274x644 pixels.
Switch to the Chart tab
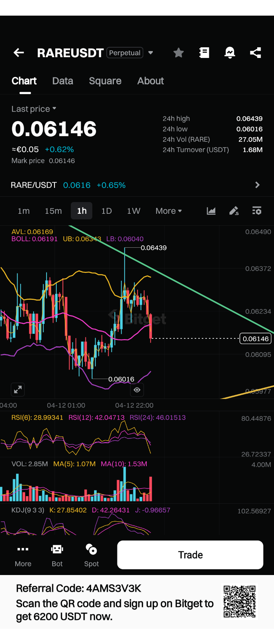click(x=24, y=81)
